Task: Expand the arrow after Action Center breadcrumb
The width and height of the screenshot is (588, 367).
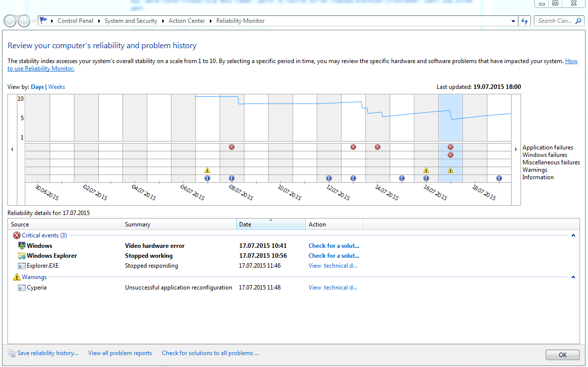Action: coord(211,21)
